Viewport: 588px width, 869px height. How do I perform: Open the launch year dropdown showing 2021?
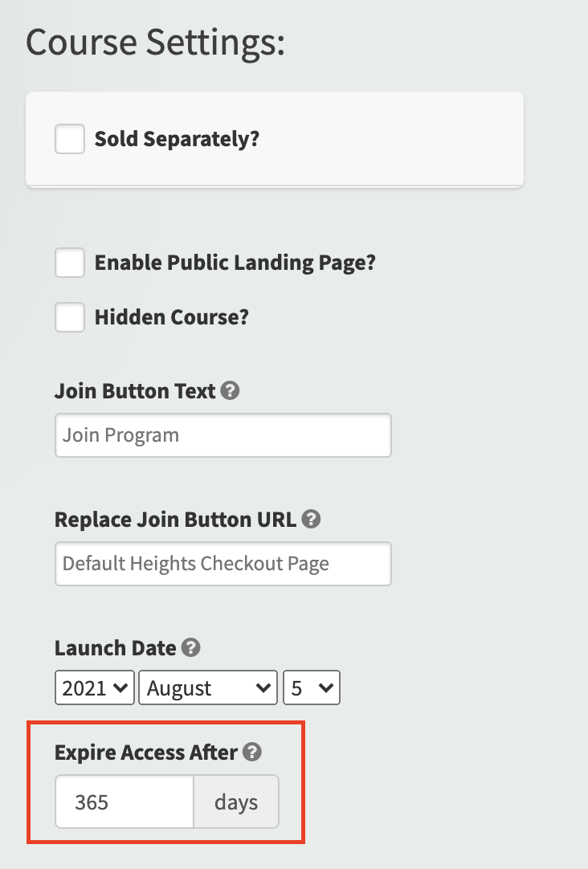(95, 687)
